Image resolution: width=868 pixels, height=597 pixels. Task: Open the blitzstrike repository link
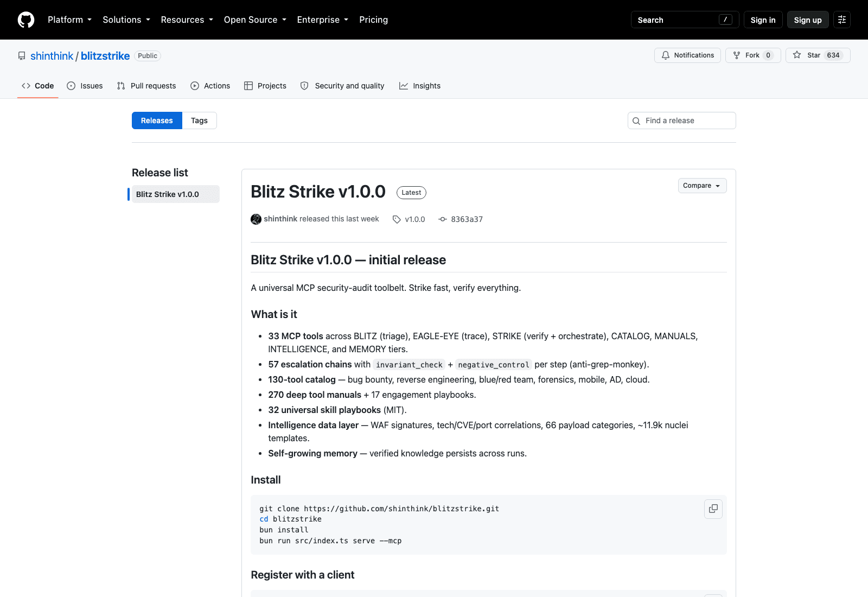[x=105, y=56]
